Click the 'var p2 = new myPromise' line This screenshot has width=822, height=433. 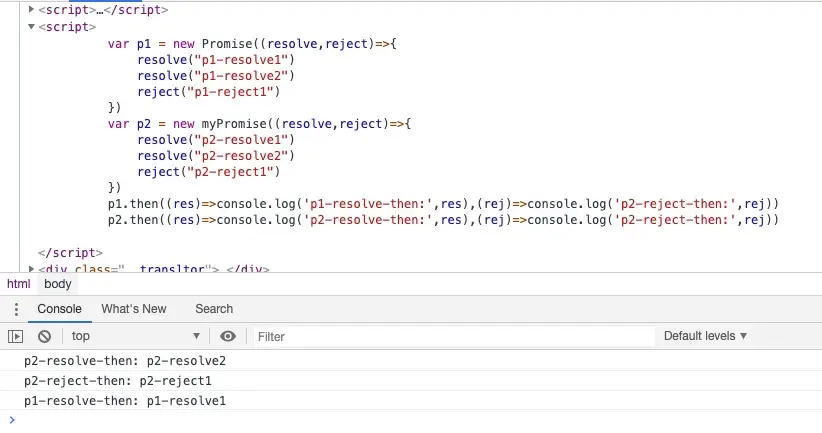click(259, 124)
